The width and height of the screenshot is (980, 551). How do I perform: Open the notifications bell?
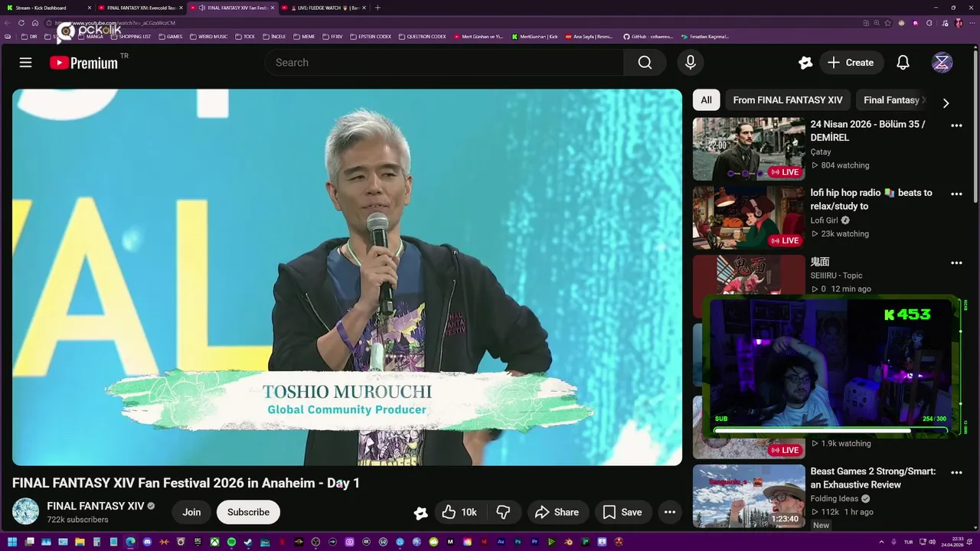(903, 63)
